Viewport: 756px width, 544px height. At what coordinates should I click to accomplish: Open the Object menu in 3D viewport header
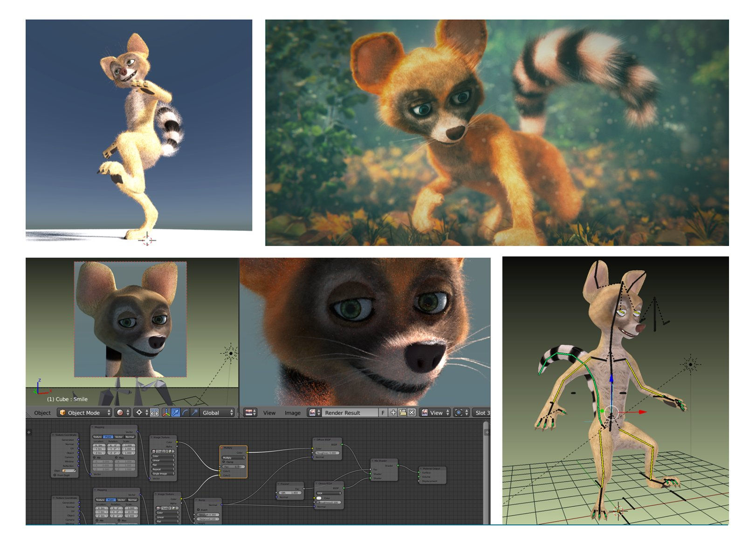pyautogui.click(x=42, y=413)
